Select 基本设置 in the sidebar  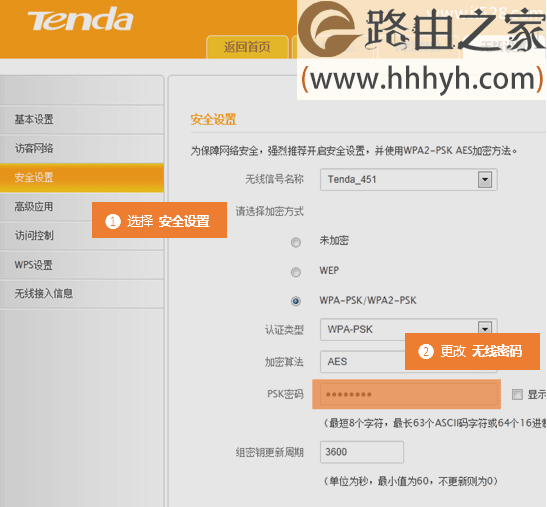click(x=82, y=119)
